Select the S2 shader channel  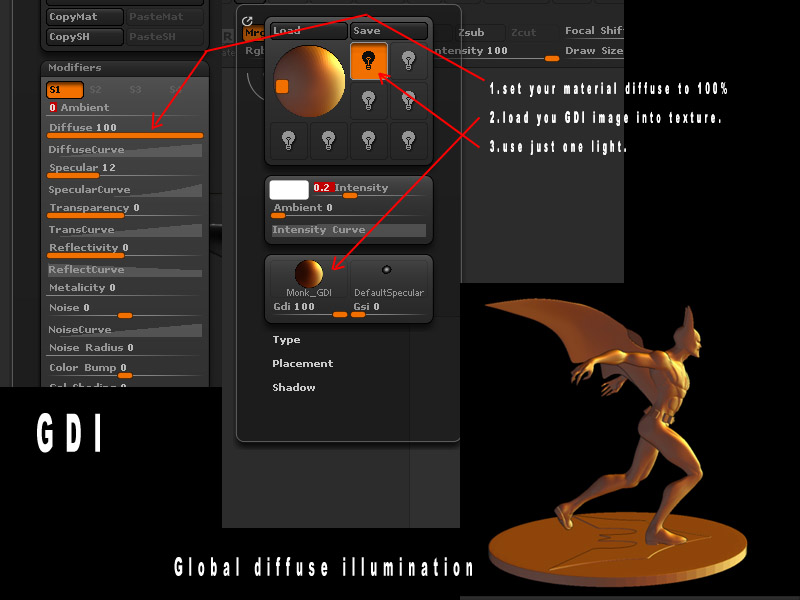[95, 90]
